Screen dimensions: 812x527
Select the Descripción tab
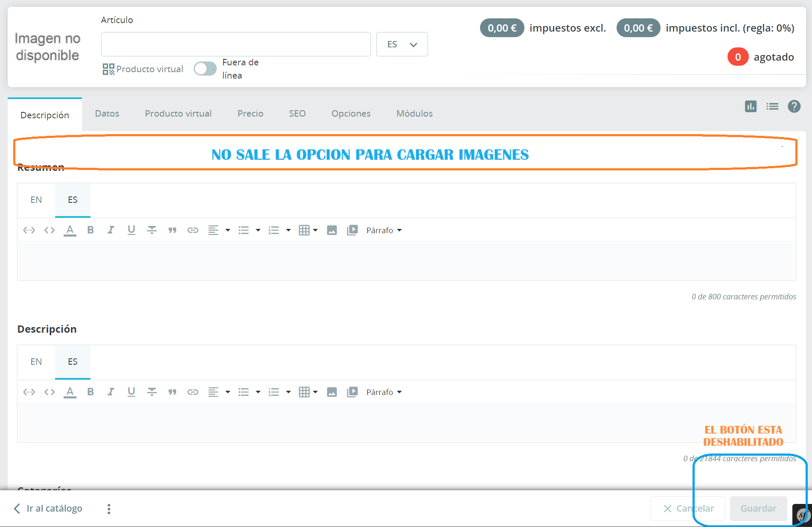45,115
